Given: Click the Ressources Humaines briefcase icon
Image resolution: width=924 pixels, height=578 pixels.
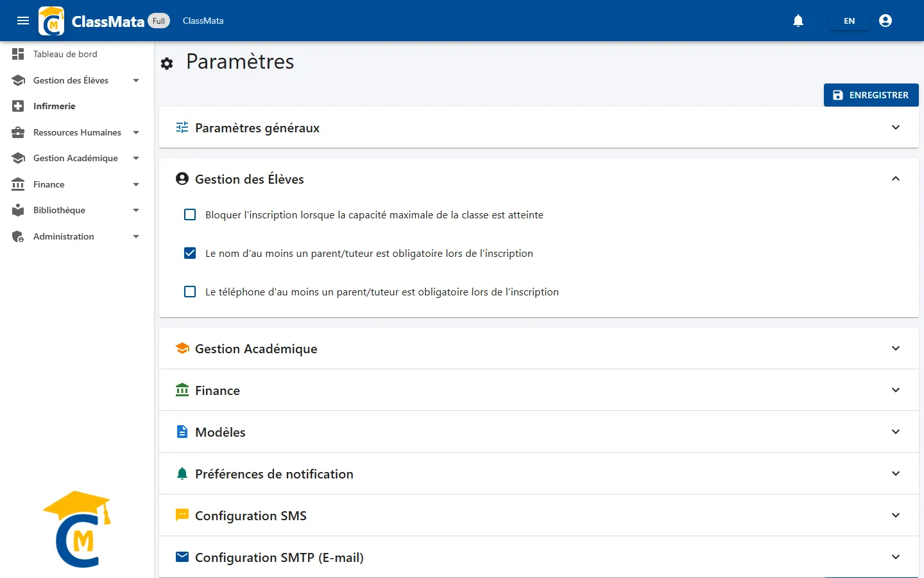Looking at the screenshot, I should coord(18,132).
